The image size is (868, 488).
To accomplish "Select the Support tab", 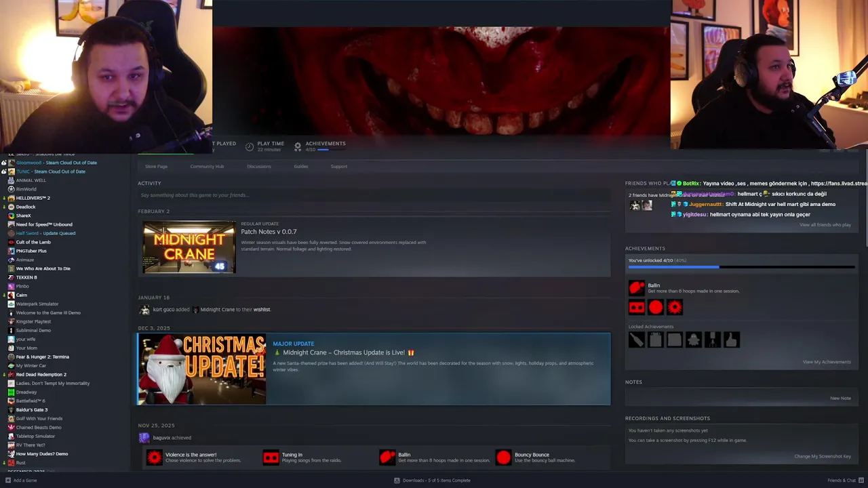I will tap(339, 166).
